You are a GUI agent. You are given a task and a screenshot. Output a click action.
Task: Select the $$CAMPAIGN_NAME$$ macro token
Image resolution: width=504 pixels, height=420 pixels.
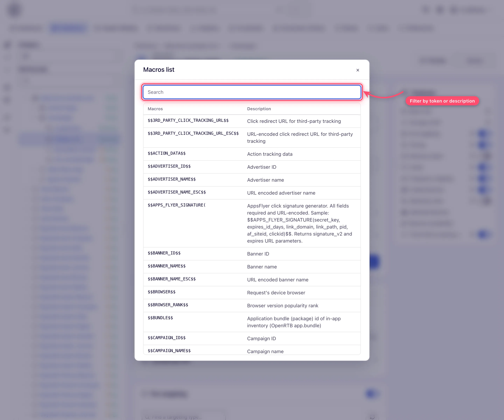point(169,351)
